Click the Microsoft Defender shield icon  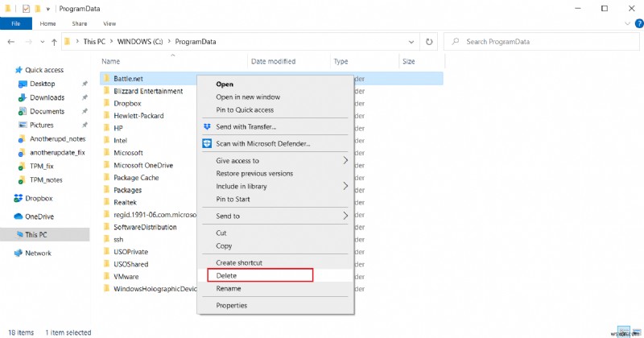[207, 143]
